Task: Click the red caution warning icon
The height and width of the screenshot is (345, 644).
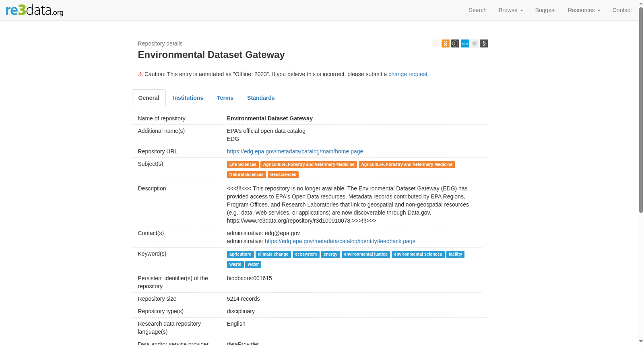Action: tap(140, 74)
